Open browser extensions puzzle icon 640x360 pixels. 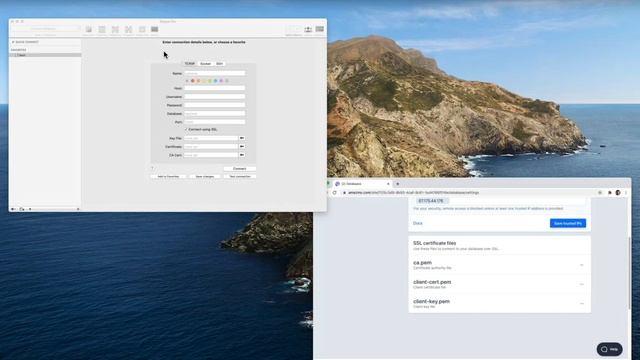610,193
